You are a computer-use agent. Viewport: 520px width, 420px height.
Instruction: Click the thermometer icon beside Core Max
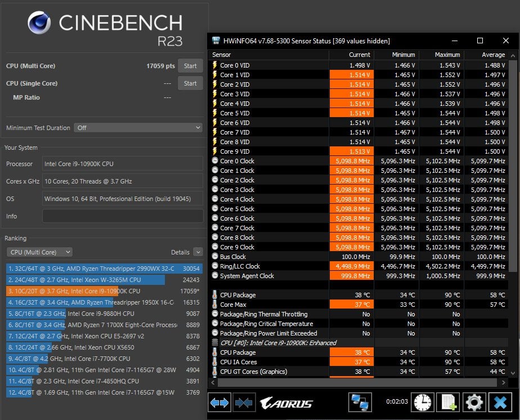click(215, 304)
